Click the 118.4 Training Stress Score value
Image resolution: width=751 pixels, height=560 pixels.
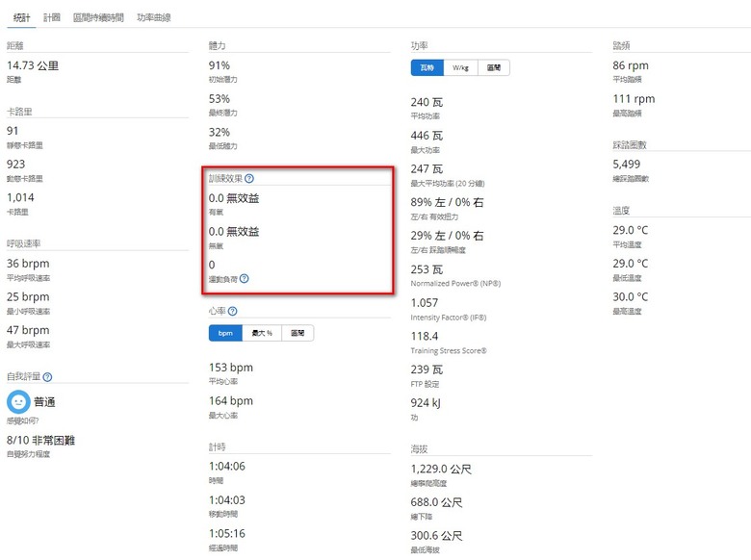pos(425,337)
